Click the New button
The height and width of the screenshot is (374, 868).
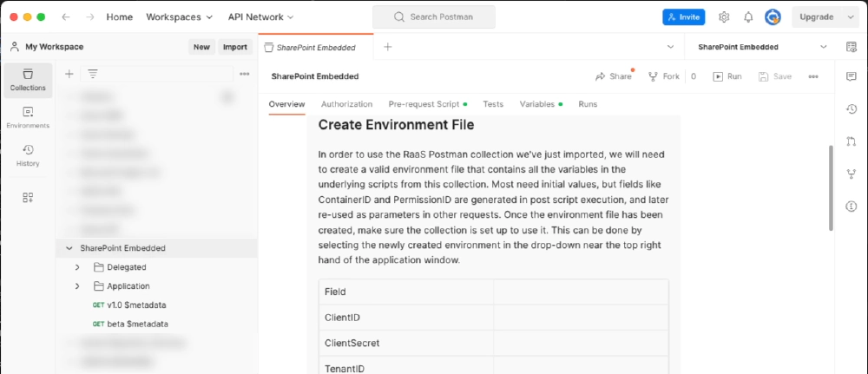tap(201, 47)
